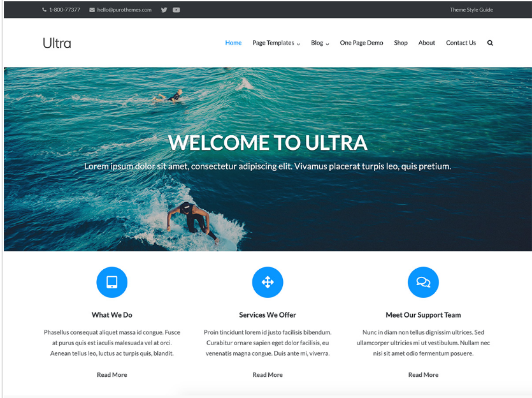Click the move arrows icon above Services
The width and height of the screenshot is (532, 398).
click(268, 282)
